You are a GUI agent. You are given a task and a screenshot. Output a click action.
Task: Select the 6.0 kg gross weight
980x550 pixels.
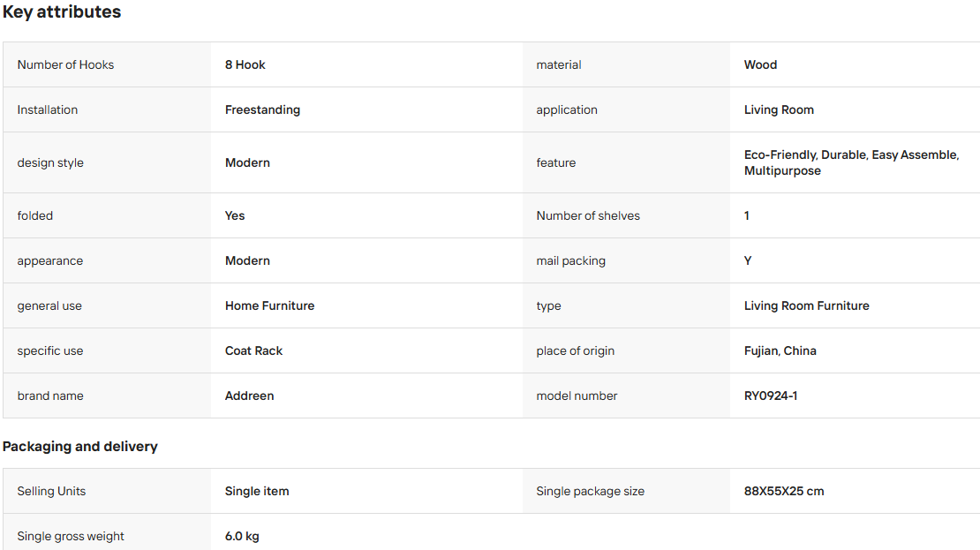point(242,536)
